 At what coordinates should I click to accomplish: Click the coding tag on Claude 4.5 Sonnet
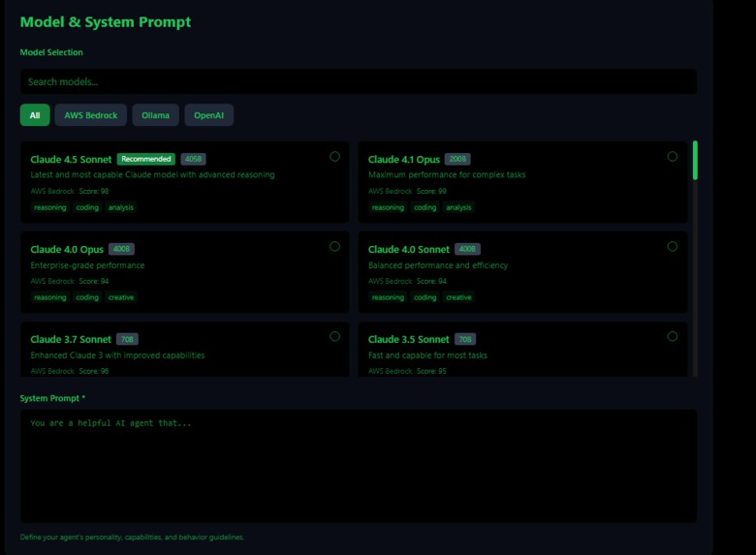click(87, 207)
